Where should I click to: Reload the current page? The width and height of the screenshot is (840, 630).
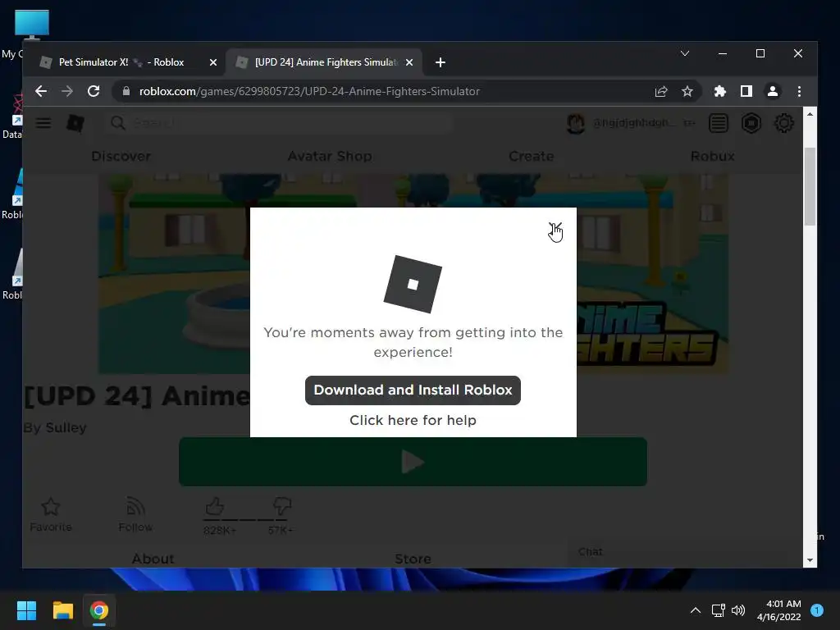pos(94,91)
